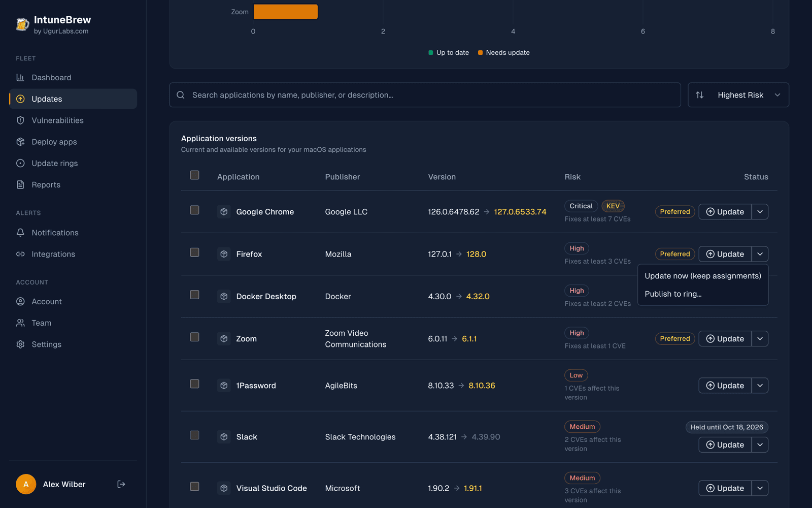Screen dimensions: 812x508
Task: Select the Docker Desktop row checkbox
Action: click(194, 295)
